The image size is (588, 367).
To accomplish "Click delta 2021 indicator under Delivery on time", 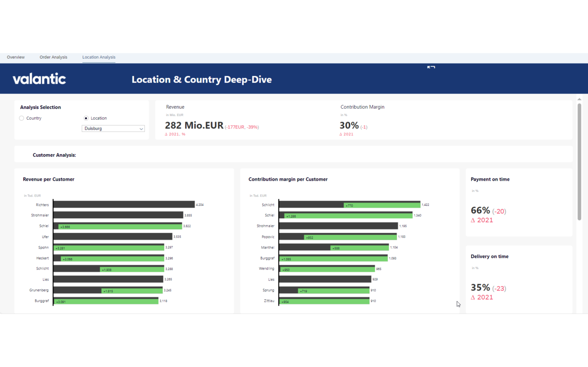I will [x=482, y=297].
